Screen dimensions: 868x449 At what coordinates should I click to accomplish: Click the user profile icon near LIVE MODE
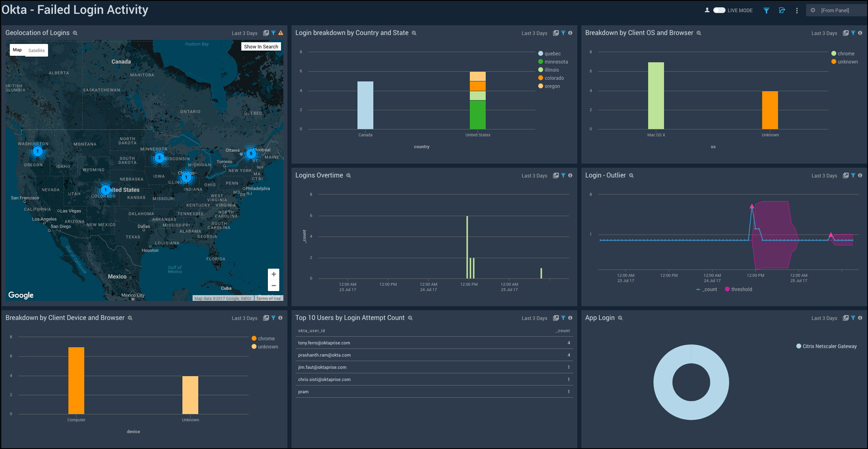coord(707,10)
